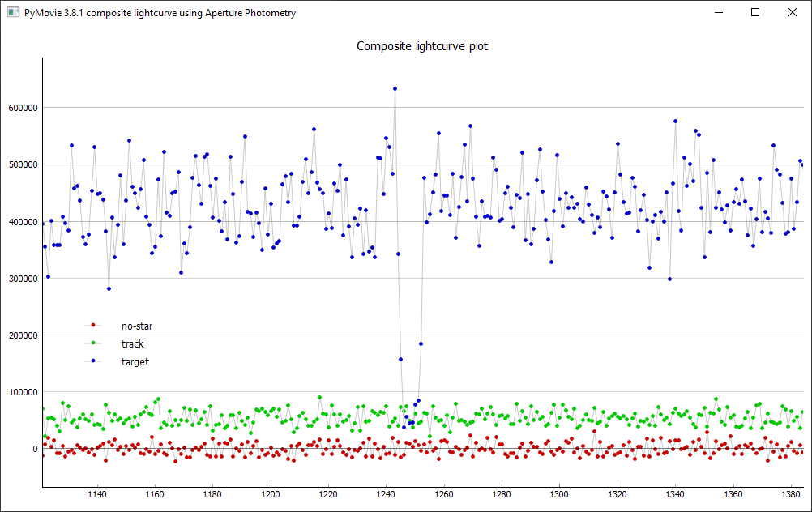
Task: Click the blue target legend marker
Action: click(94, 362)
